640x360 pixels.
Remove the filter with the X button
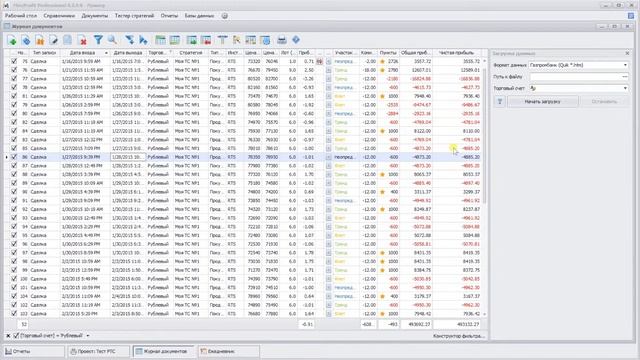[8, 336]
